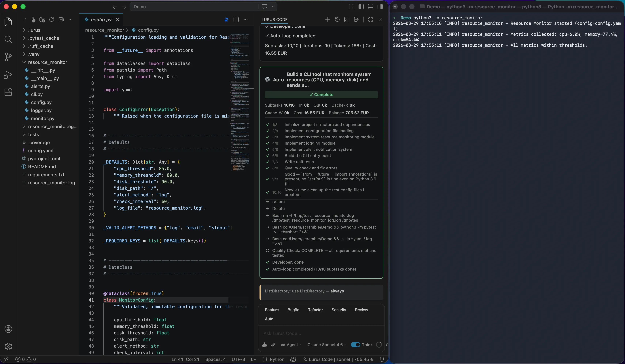This screenshot has height=364, width=625.
Task: Choose the Refactor mode tab
Action: [315, 310]
